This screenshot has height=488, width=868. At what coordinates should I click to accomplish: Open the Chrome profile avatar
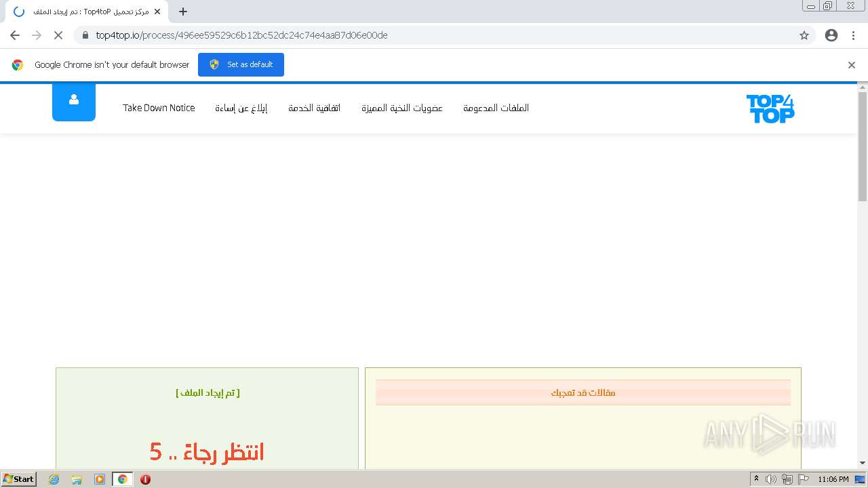(831, 35)
